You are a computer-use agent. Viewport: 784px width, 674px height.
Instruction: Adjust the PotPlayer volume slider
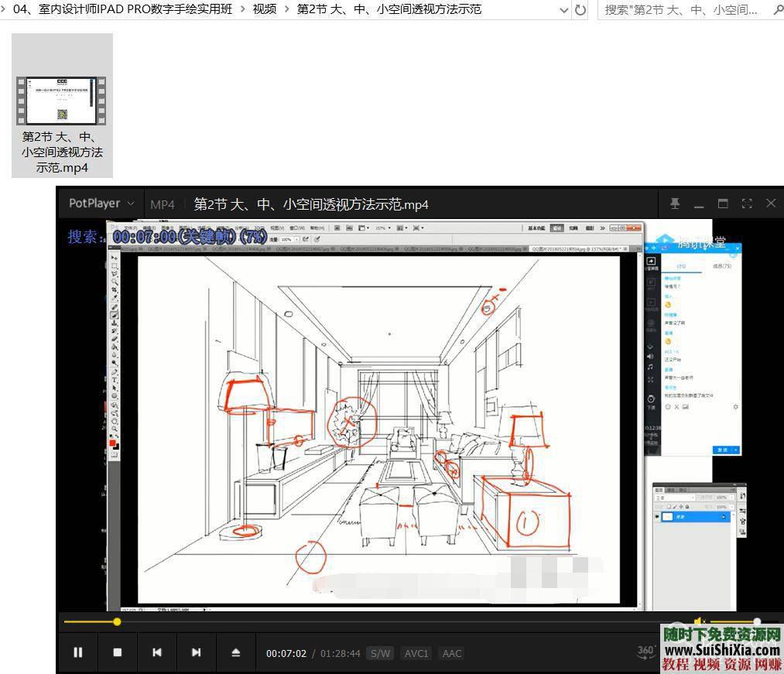tap(742, 621)
